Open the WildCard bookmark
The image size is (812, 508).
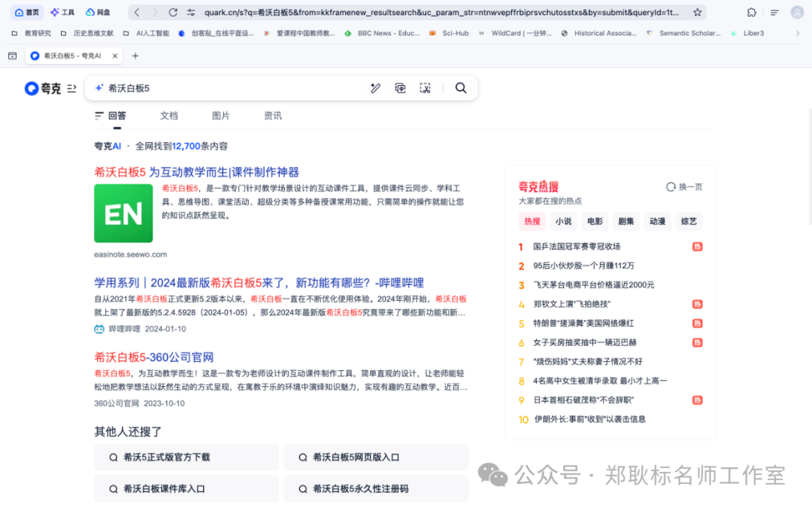coord(515,33)
